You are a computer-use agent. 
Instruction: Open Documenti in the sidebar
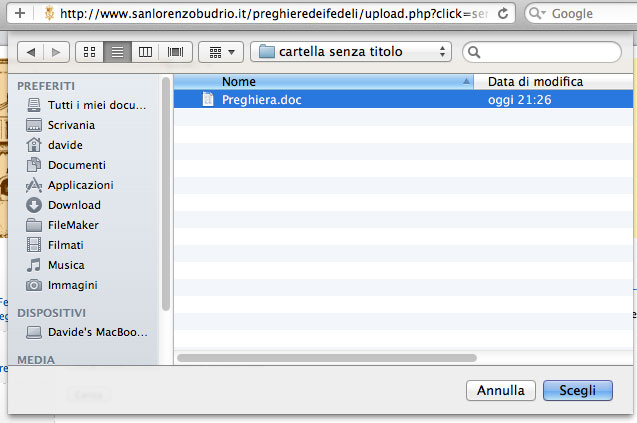66,165
